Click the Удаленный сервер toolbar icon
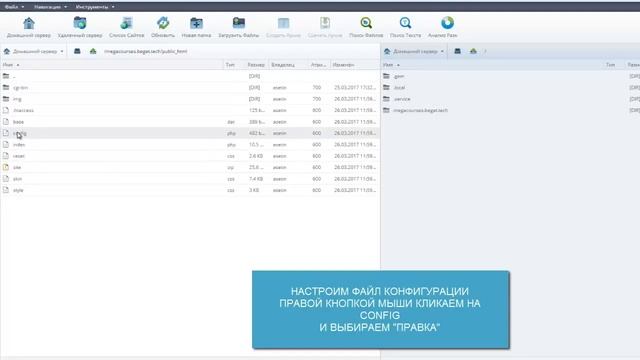The image size is (640, 360). click(80, 27)
